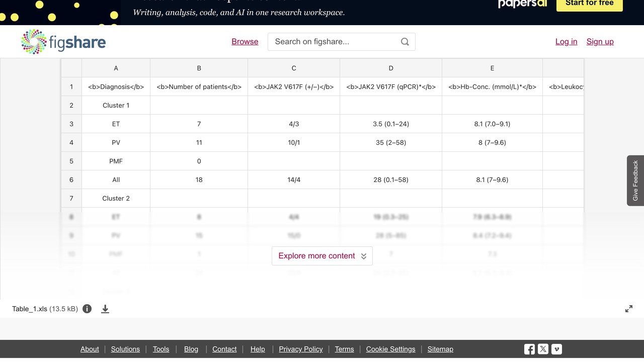The width and height of the screenshot is (644, 362).
Task: Open the Log in link
Action: (x=566, y=42)
